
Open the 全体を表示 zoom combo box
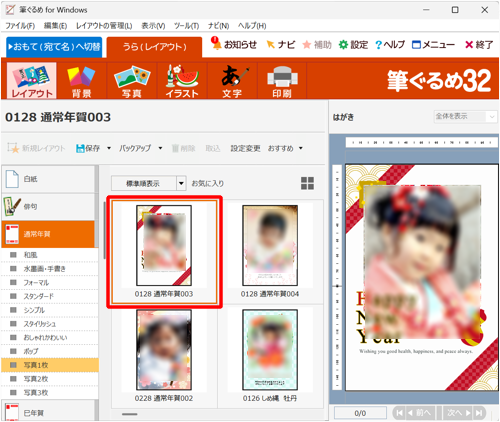pos(465,116)
